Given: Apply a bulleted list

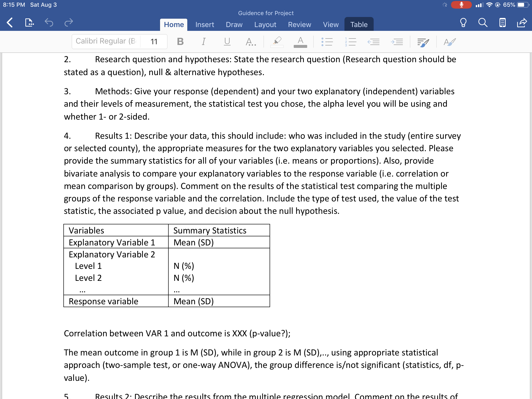Looking at the screenshot, I should (x=327, y=42).
